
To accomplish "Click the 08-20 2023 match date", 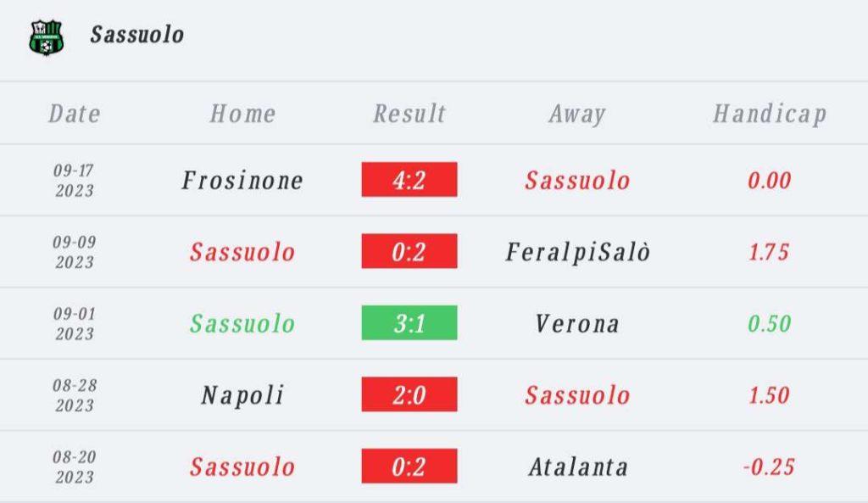I will click(75, 467).
